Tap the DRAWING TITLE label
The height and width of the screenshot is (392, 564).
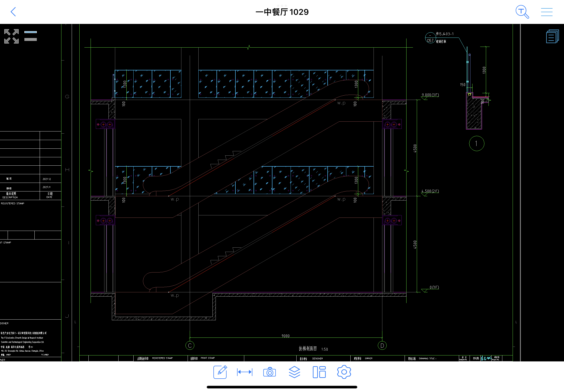tap(428, 359)
